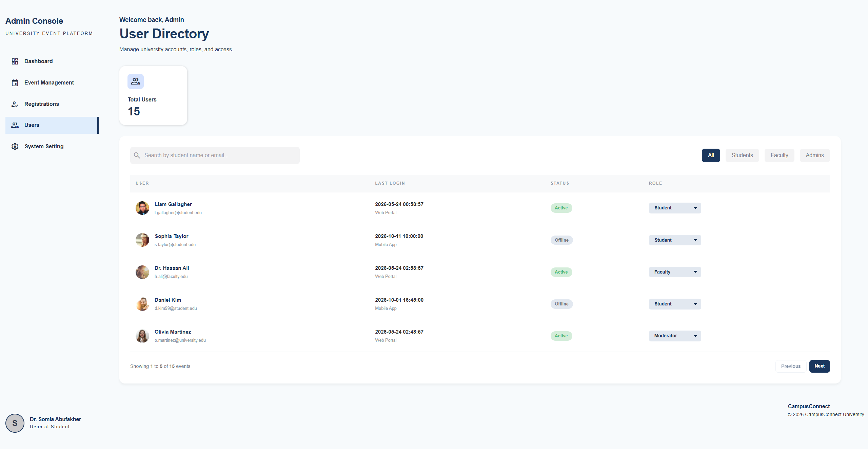
Task: Click Olivia Martinez's Active status badge
Action: click(561, 336)
